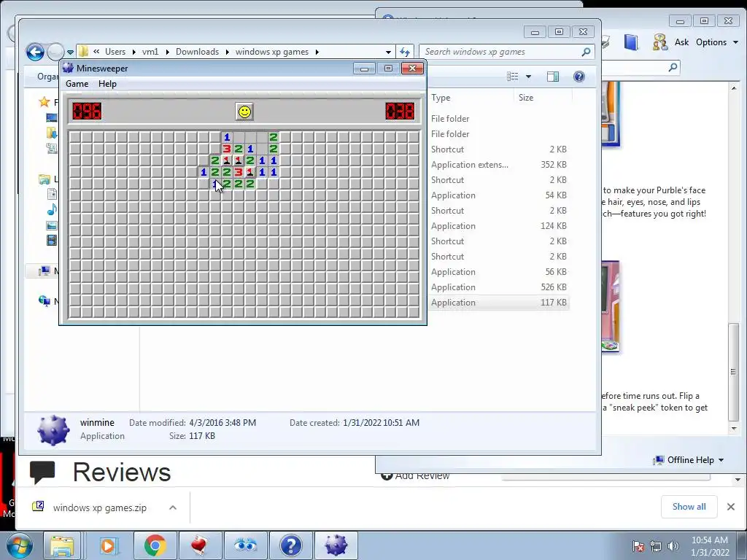Click the vm1 breadcrumb in address bar
This screenshot has width=747, height=560.
[150, 52]
